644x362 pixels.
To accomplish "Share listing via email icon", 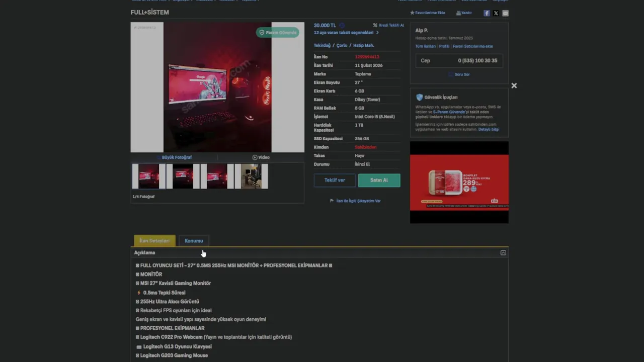I will point(506,13).
